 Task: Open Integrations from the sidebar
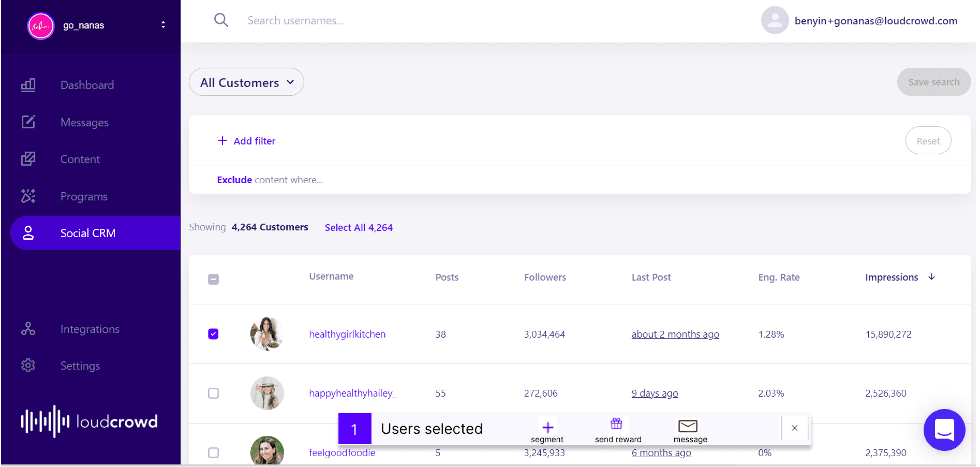(x=90, y=329)
